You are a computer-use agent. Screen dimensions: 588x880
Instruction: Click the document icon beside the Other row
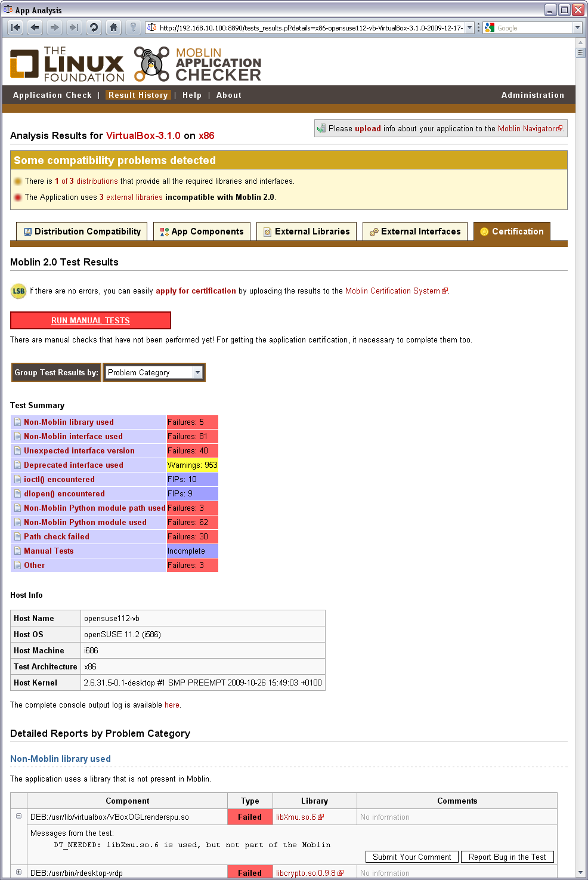[x=17, y=565]
